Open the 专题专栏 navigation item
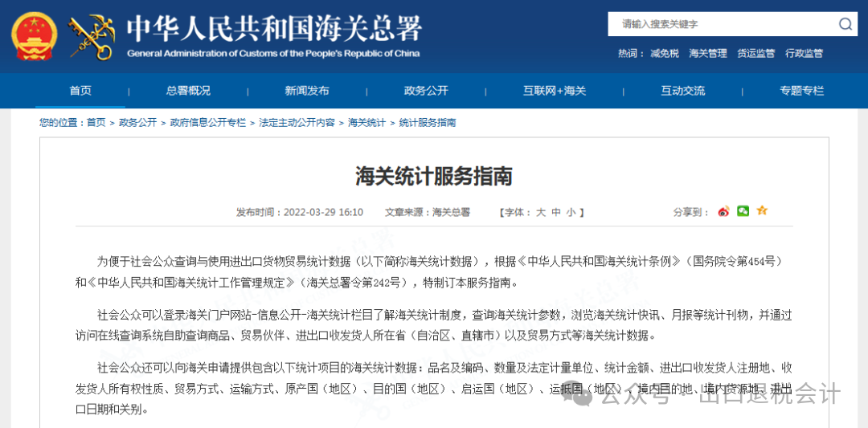 click(x=801, y=91)
